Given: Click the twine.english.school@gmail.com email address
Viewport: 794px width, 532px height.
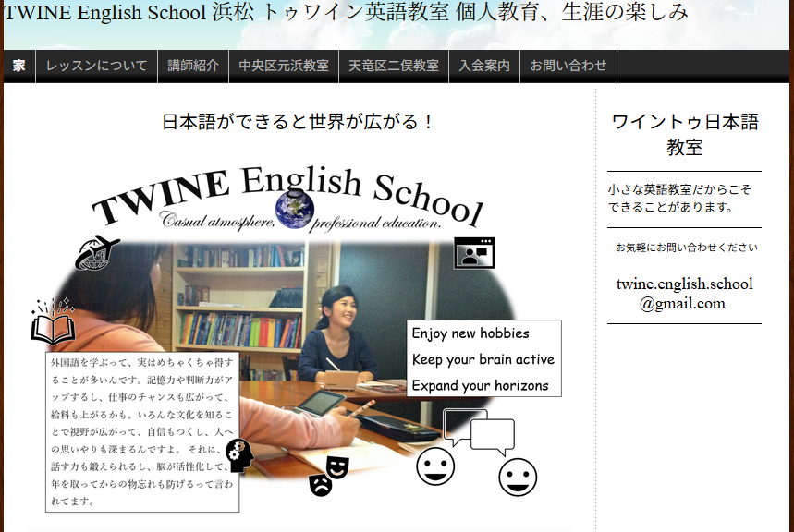Looking at the screenshot, I should pos(684,294).
